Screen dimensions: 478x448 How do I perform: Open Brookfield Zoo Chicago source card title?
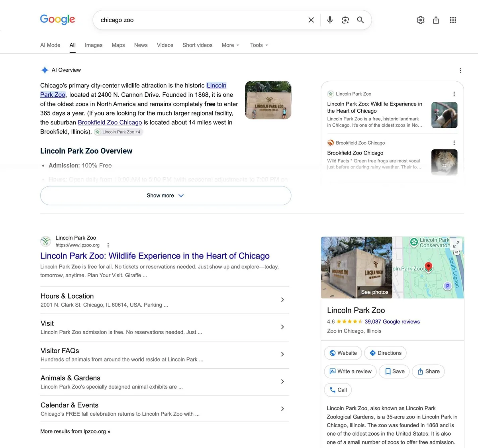point(355,153)
